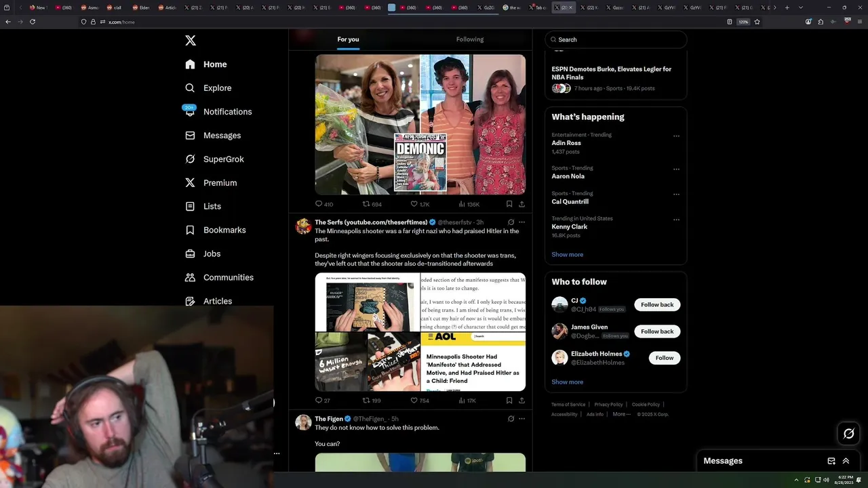Screen dimensions: 868x488
Task: Open Terms of Service link
Action: 568,405
